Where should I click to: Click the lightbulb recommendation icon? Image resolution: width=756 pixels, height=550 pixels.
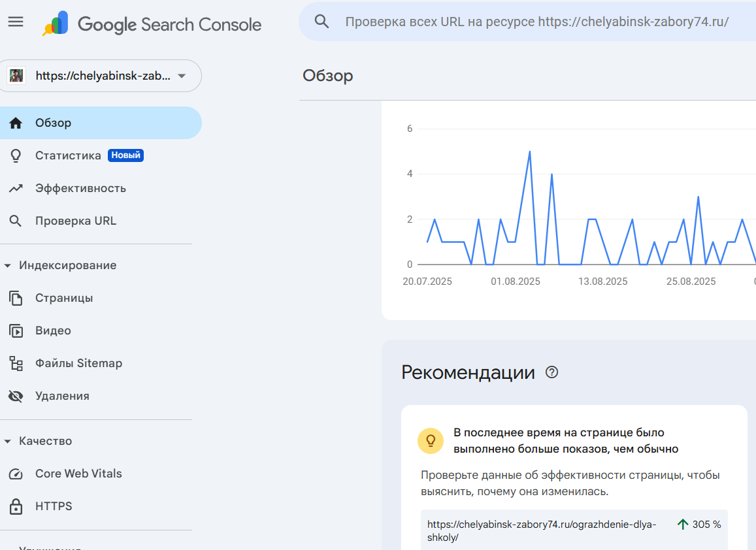(431, 441)
